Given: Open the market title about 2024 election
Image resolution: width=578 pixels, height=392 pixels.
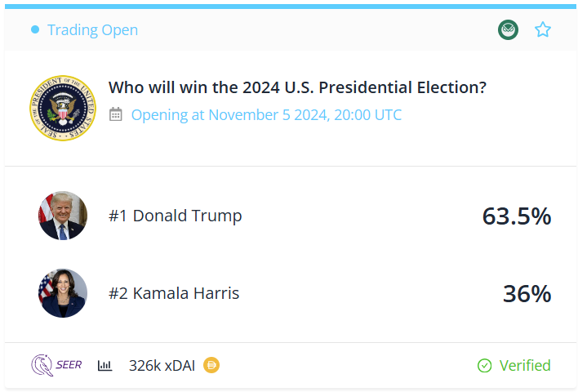Looking at the screenshot, I should point(297,87).
